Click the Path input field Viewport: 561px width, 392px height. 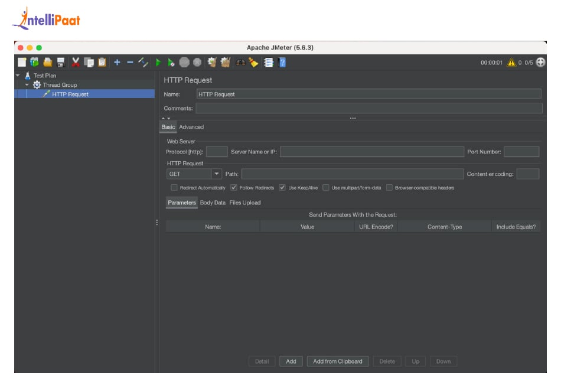353,174
